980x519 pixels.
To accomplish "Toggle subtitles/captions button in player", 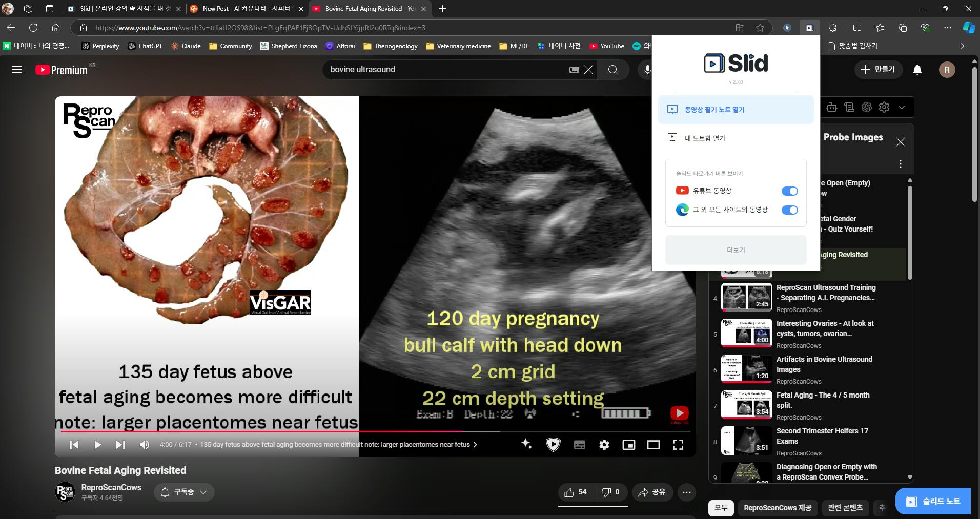I will tap(580, 445).
